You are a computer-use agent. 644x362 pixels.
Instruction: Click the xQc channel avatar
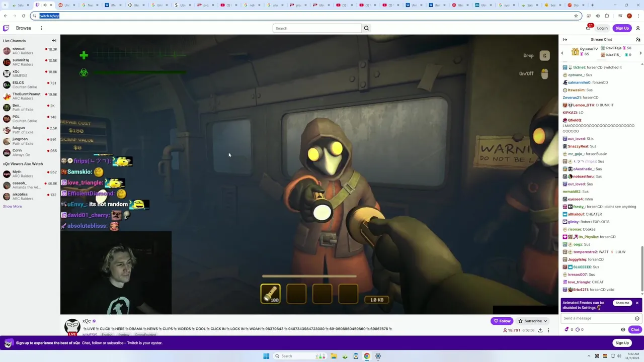(x=72, y=327)
